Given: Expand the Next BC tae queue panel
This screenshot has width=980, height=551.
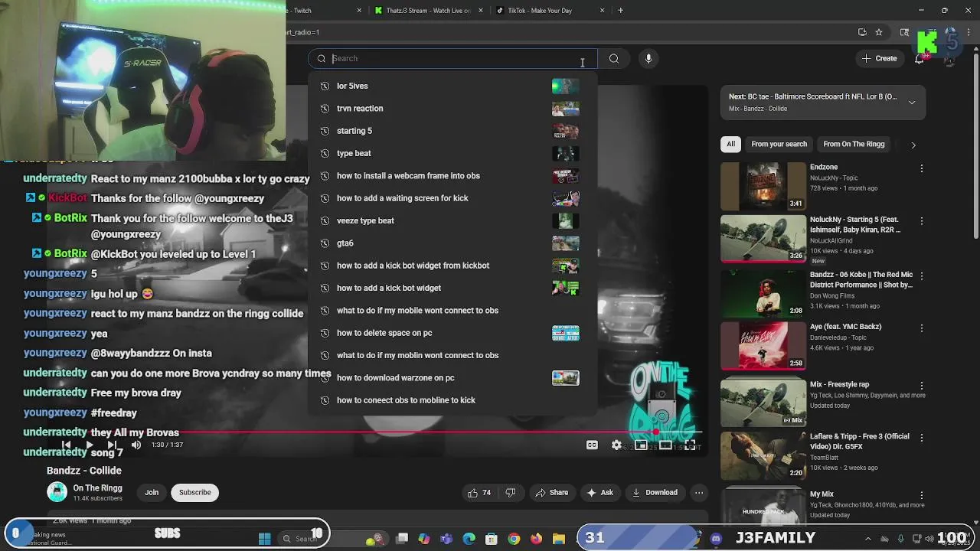Looking at the screenshot, I should [912, 103].
